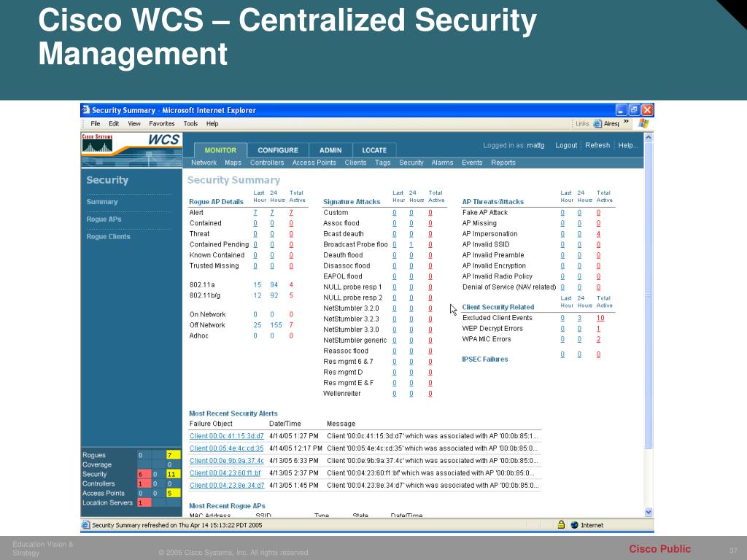Switch to the CONFIGURE tab
The image size is (747, 560).
click(278, 150)
